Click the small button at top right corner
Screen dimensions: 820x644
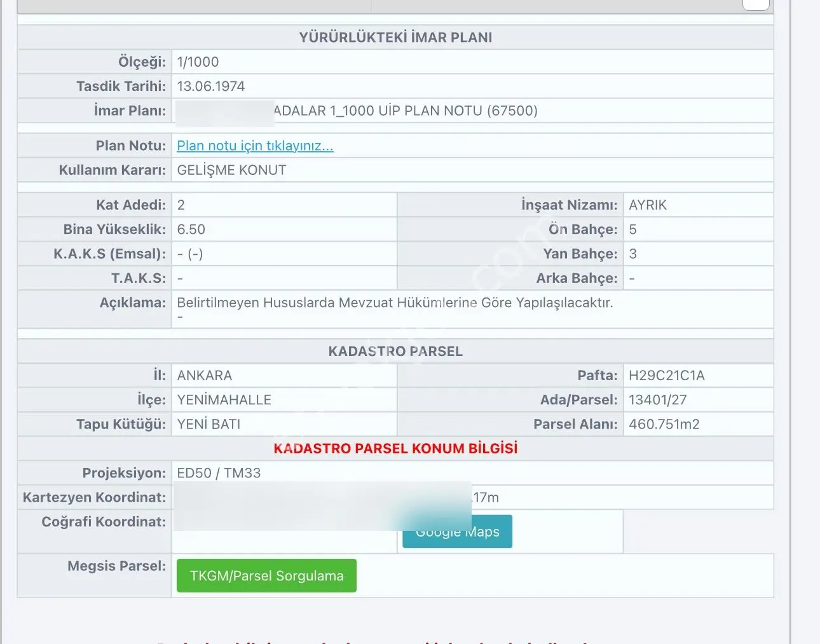(756, 4)
